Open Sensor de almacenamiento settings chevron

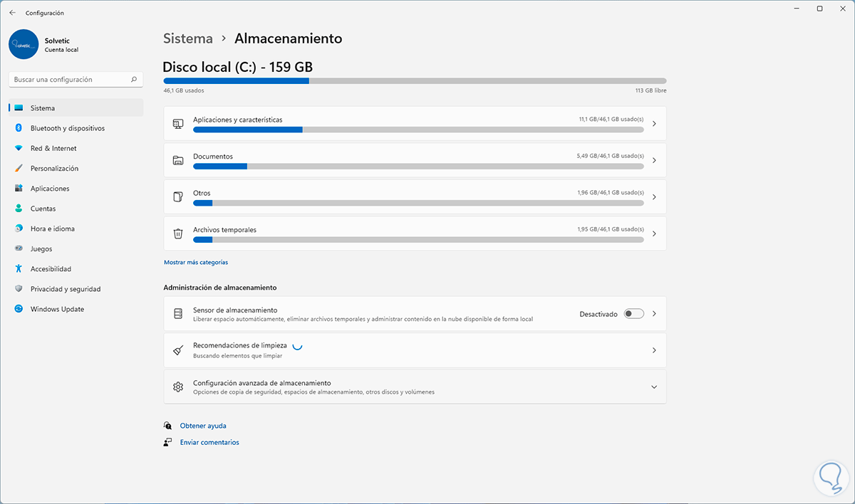click(x=654, y=314)
